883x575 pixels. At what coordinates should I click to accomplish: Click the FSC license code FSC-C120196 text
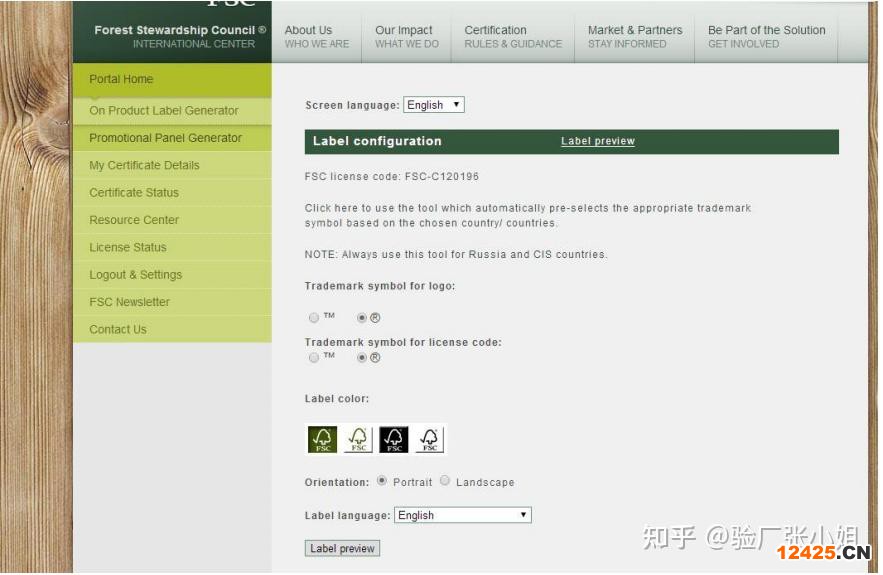click(x=393, y=177)
